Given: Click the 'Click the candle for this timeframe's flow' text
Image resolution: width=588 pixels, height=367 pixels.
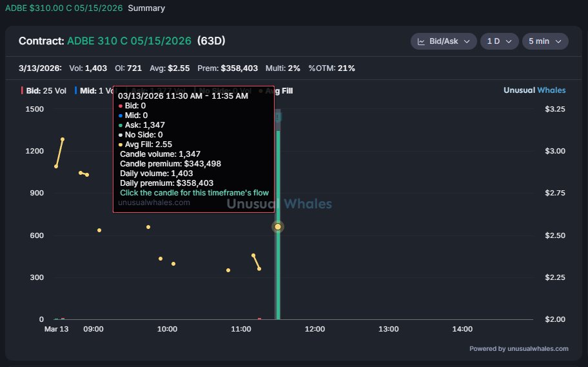Looking at the screenshot, I should click(x=194, y=193).
